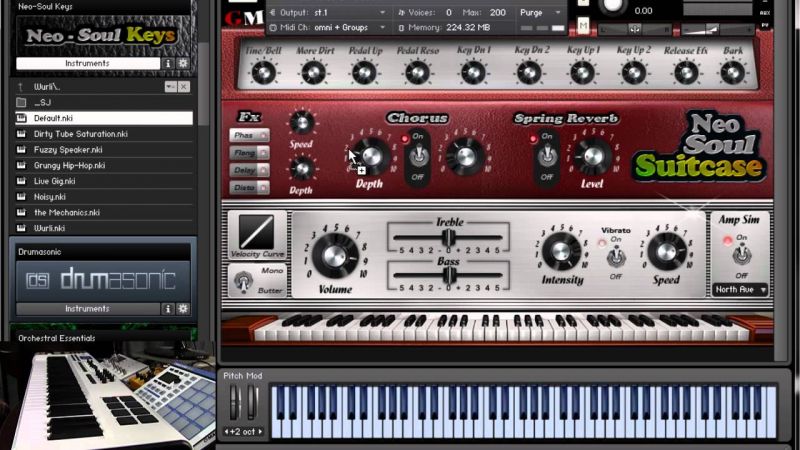
Task: Select the Fuzzy Speaker.nki preset
Action: (x=69, y=149)
